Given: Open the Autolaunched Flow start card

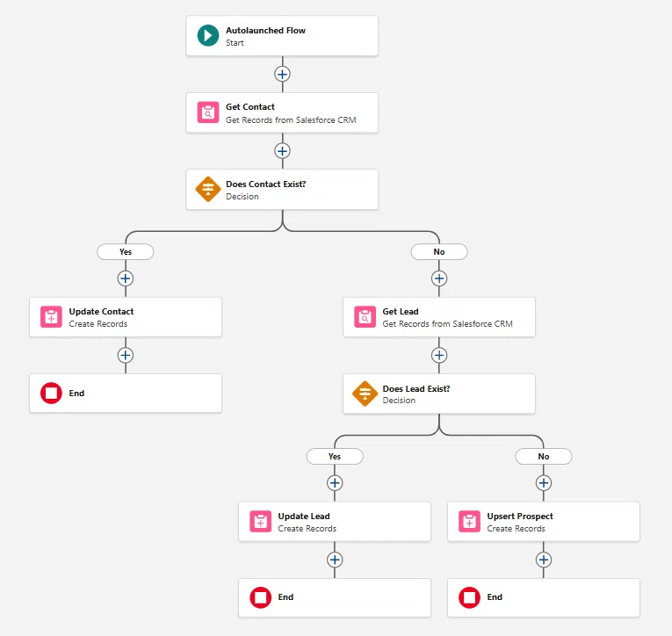Looking at the screenshot, I should pyautogui.click(x=282, y=35).
